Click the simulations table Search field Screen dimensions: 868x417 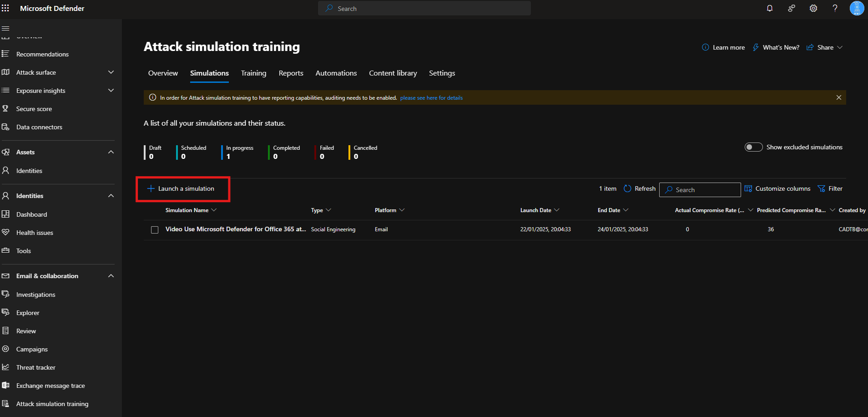pyautogui.click(x=700, y=190)
